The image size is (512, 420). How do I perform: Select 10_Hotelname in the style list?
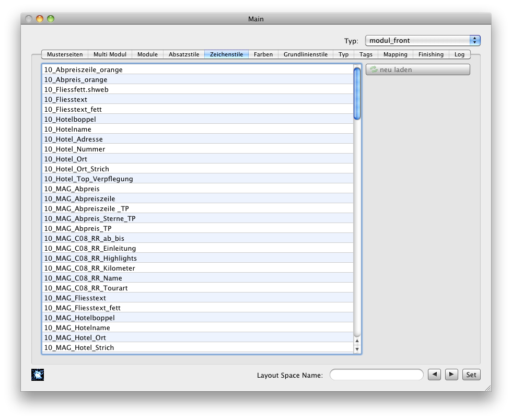click(x=68, y=129)
